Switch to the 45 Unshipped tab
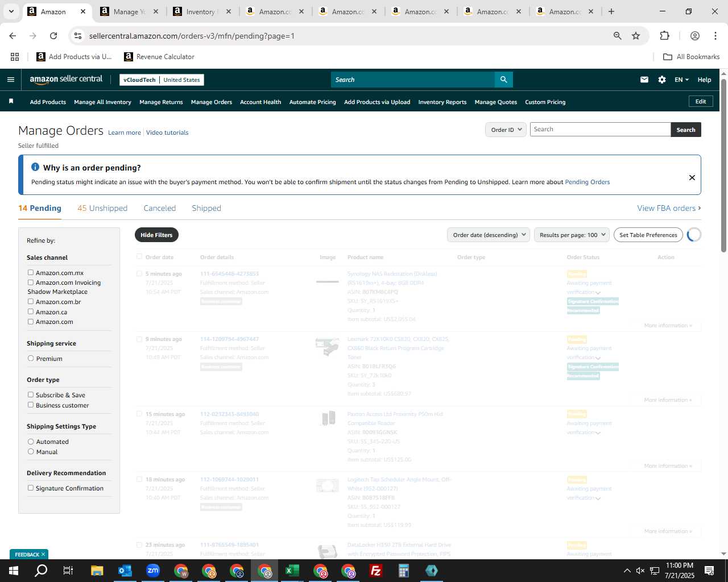The width and height of the screenshot is (728, 582). [x=102, y=208]
